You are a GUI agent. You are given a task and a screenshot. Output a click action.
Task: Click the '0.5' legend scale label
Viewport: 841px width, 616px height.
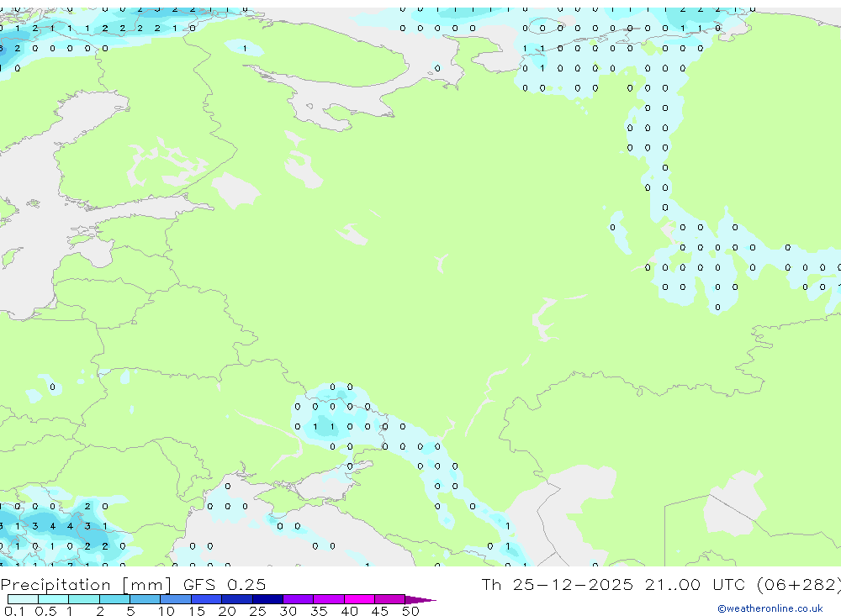tap(45, 611)
